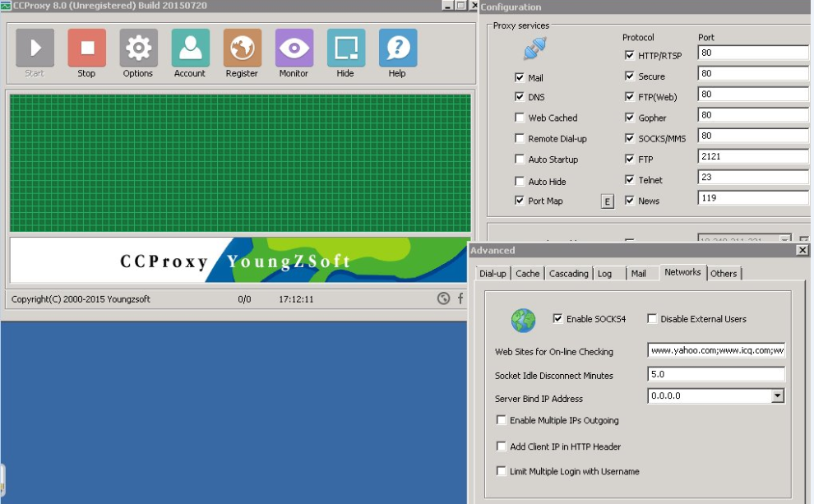The width and height of the screenshot is (814, 504).
Task: Toggle the Port Map checkbox
Action: tap(519, 201)
